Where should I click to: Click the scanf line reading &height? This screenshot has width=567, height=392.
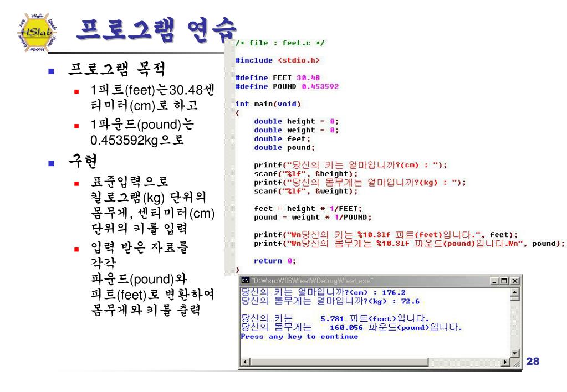pyautogui.click(x=305, y=174)
